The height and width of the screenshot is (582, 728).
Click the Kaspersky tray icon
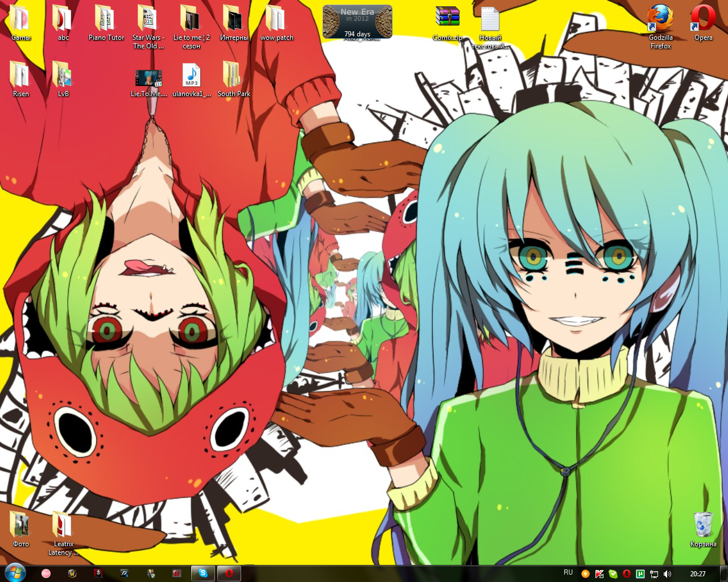click(599, 574)
